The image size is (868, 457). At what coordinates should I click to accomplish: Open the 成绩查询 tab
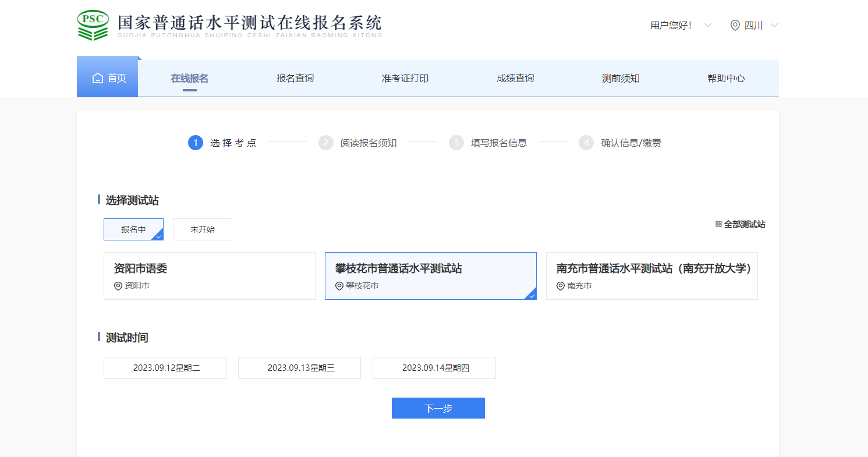(x=515, y=79)
